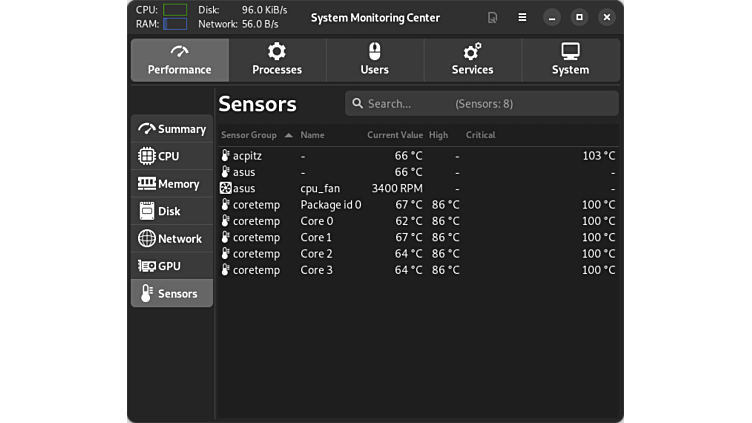Click the Performance gauge icon

coord(179,52)
